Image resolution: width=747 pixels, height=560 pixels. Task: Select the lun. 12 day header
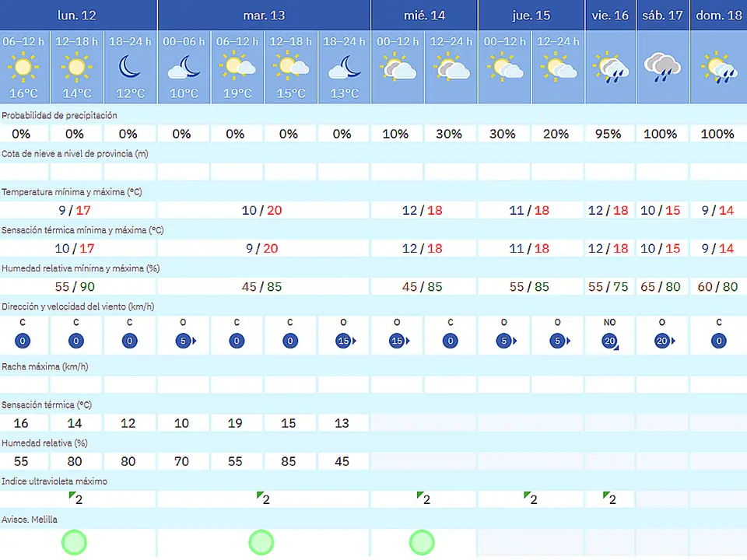(78, 16)
